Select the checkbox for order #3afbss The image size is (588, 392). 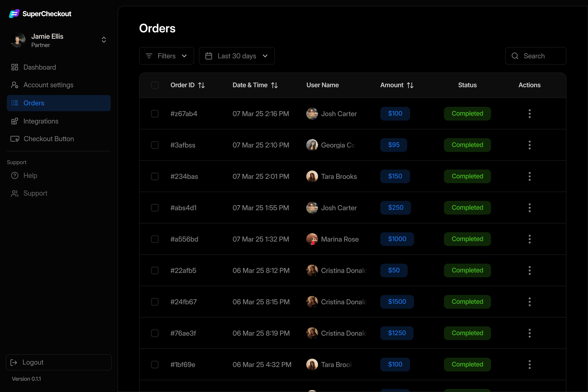pos(155,145)
